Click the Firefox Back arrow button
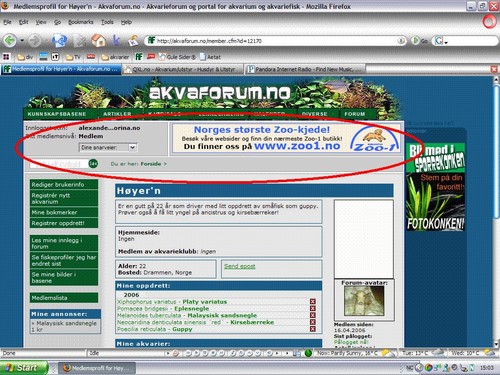The height and width of the screenshot is (375, 500). coord(10,41)
